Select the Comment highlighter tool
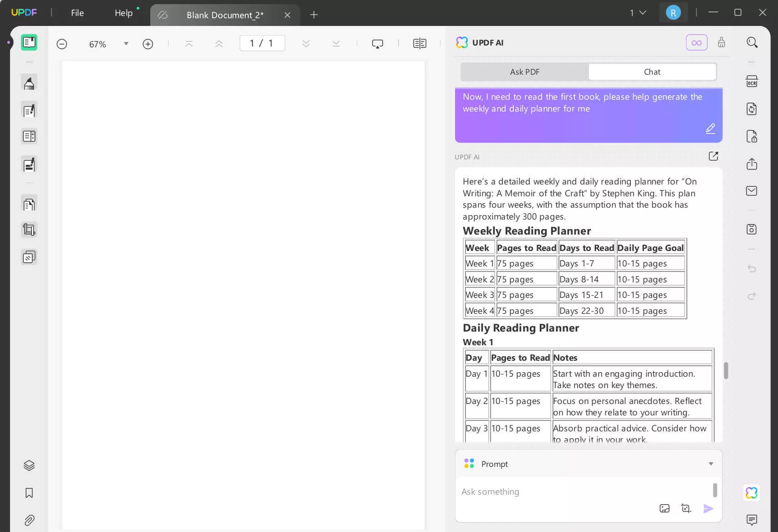Image resolution: width=778 pixels, height=532 pixels. pyautogui.click(x=29, y=83)
